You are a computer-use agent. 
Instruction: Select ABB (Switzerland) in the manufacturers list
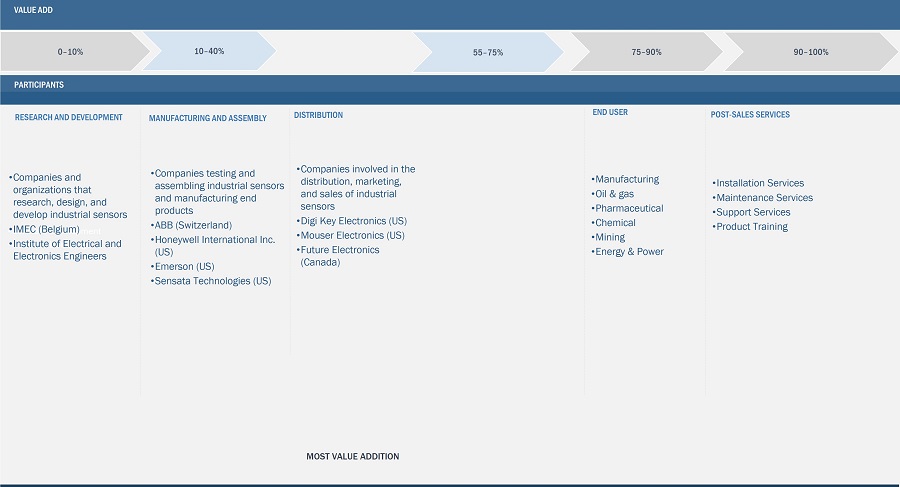(193, 226)
